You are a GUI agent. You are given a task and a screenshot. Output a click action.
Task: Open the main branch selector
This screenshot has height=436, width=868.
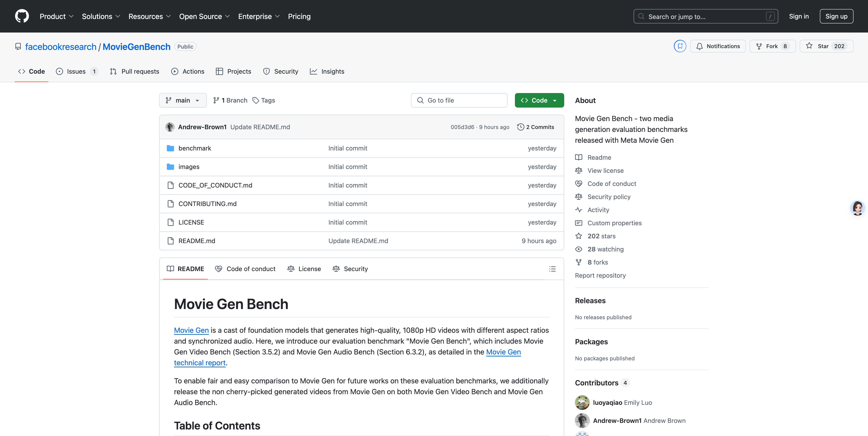[x=183, y=100]
